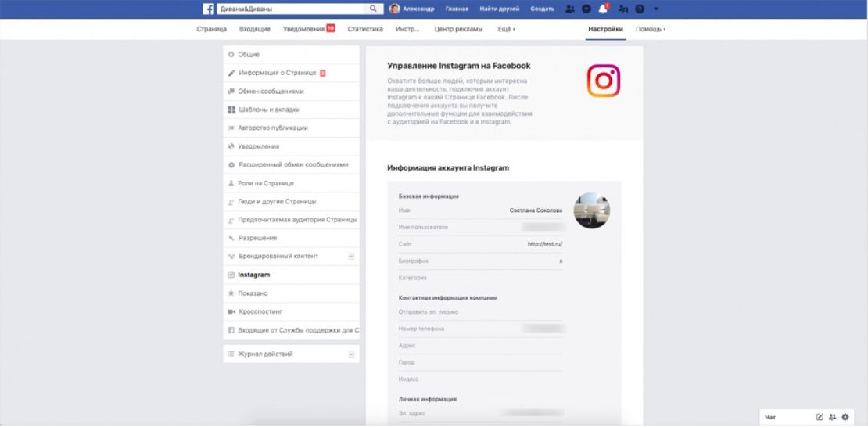
Task: Select Роли на Странице
Action: tap(291, 183)
